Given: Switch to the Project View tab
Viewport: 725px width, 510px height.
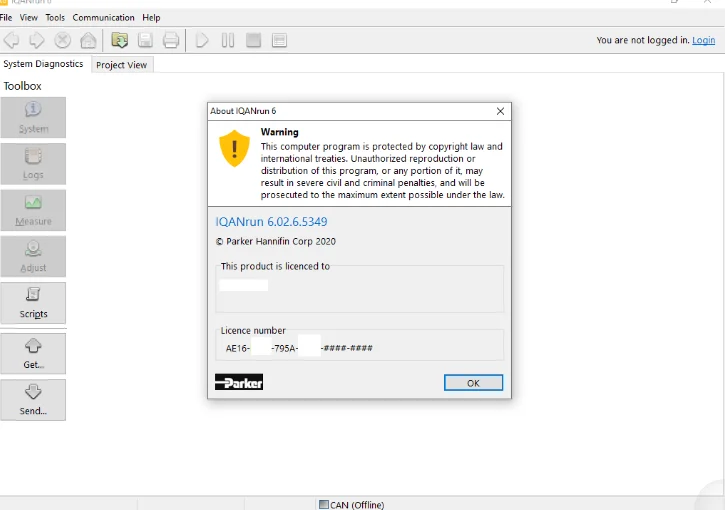Looking at the screenshot, I should coord(122,65).
